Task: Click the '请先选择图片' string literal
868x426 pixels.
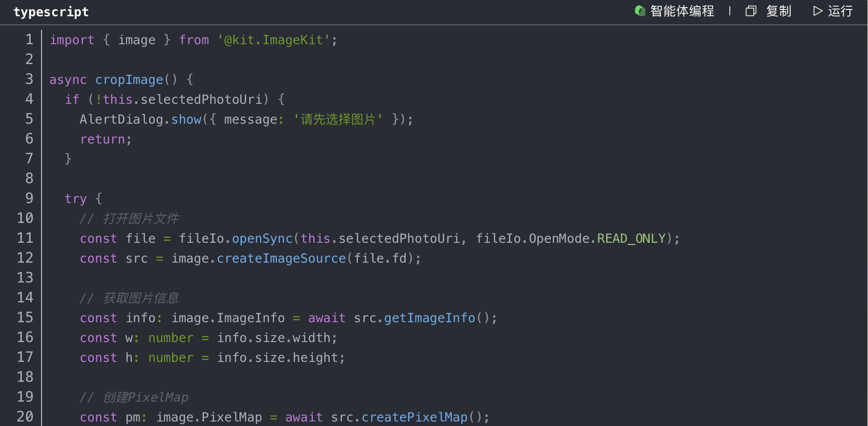Action: [x=338, y=120]
